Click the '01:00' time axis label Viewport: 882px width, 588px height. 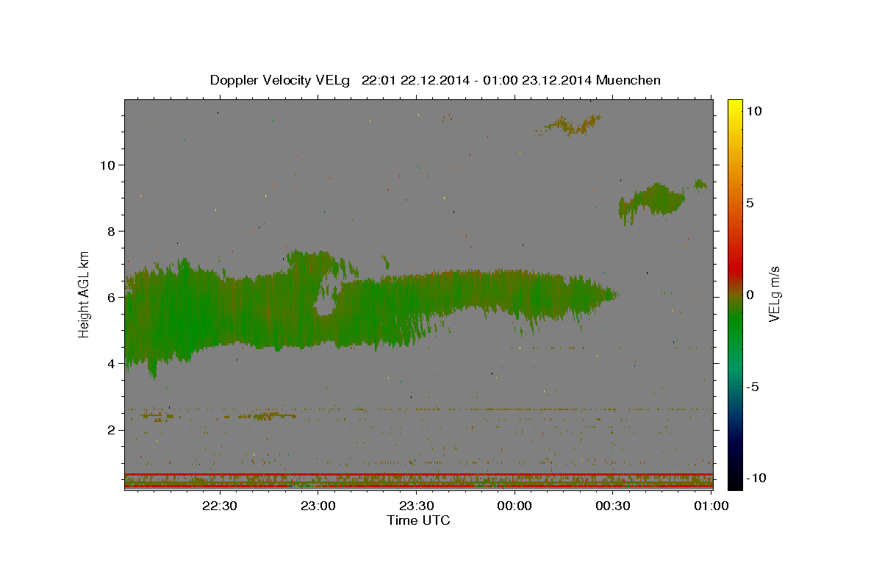[x=711, y=506]
